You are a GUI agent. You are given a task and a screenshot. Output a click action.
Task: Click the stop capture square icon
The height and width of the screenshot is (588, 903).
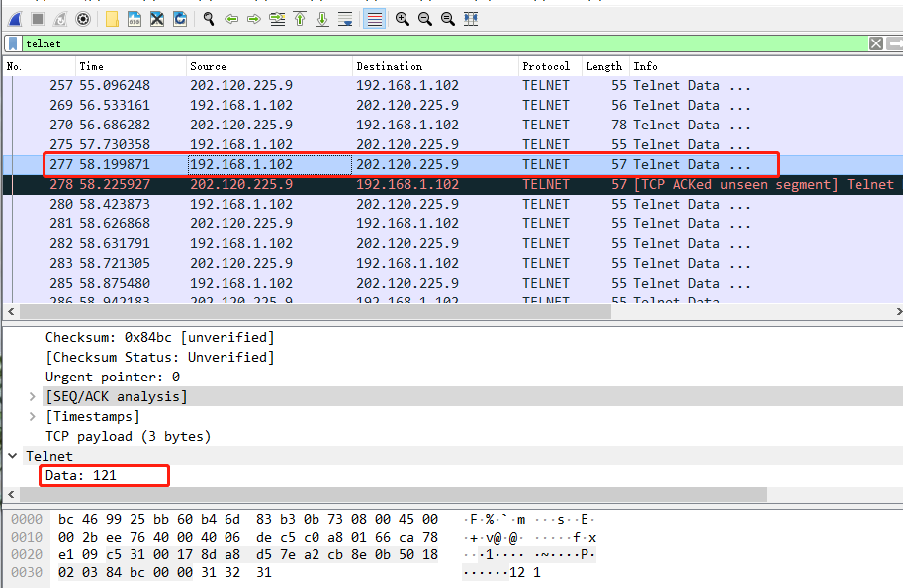[x=38, y=19]
